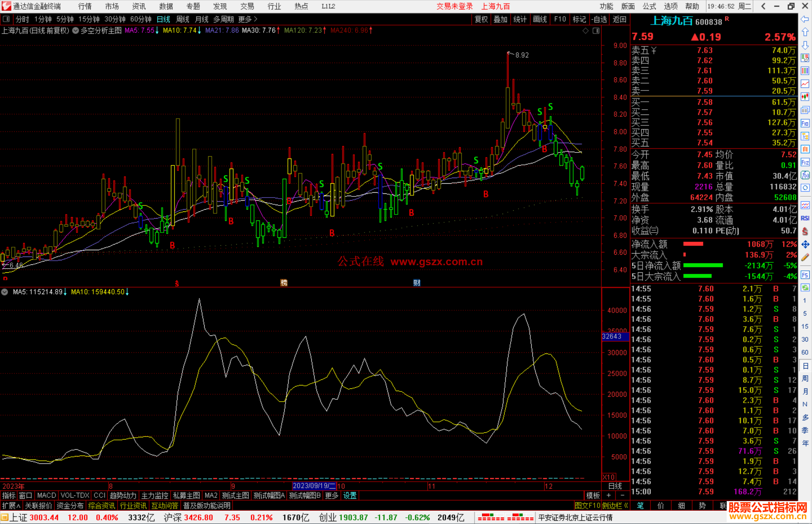Screen dimensions: 812x524
Task: Click the 复权 button
Action: pos(481,19)
